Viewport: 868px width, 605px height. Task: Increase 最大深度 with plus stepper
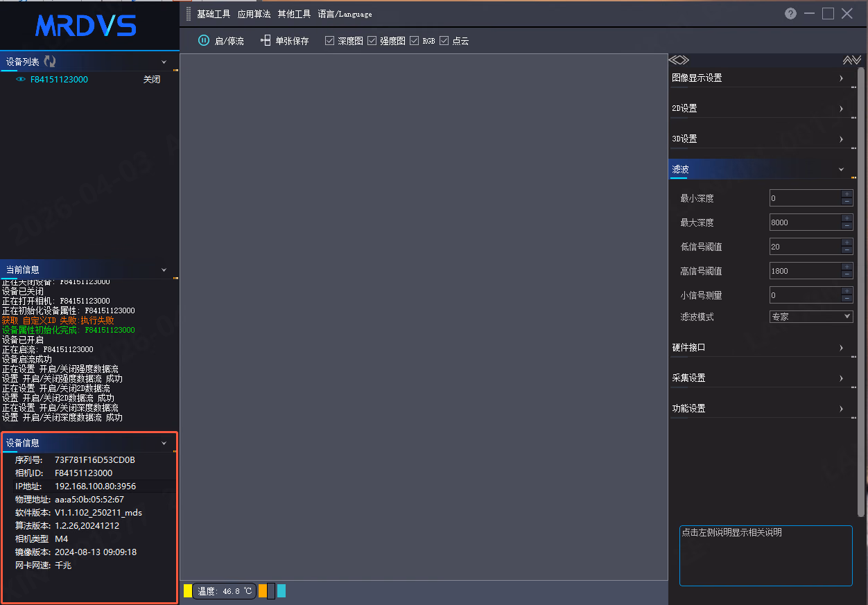(847, 218)
